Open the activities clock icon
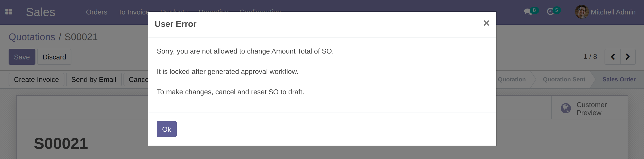 tap(550, 12)
